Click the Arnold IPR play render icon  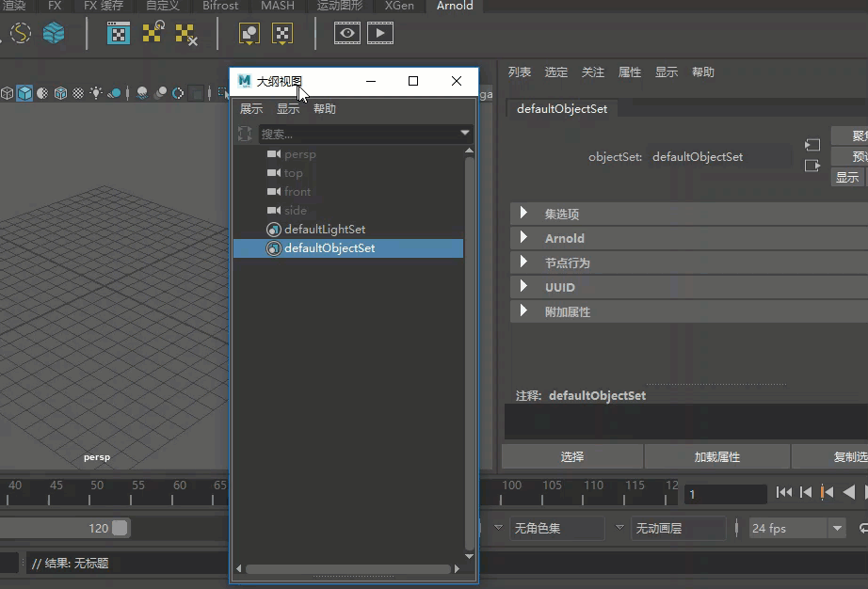[x=380, y=33]
